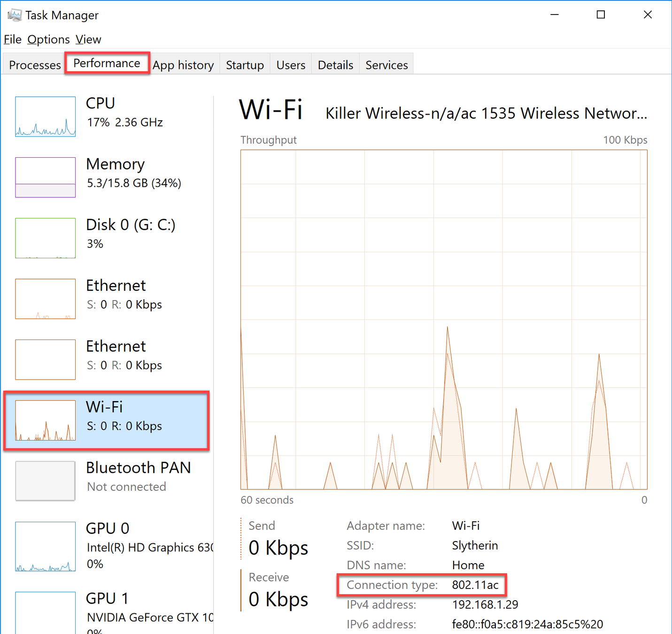Maximize the Task Manager window
Screen dimensions: 672x634
601,15
